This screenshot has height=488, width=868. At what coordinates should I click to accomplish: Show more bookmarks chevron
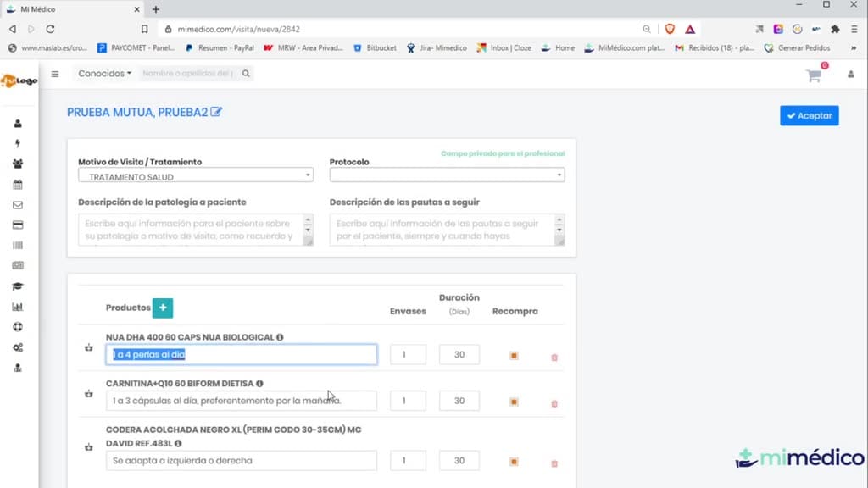[854, 48]
